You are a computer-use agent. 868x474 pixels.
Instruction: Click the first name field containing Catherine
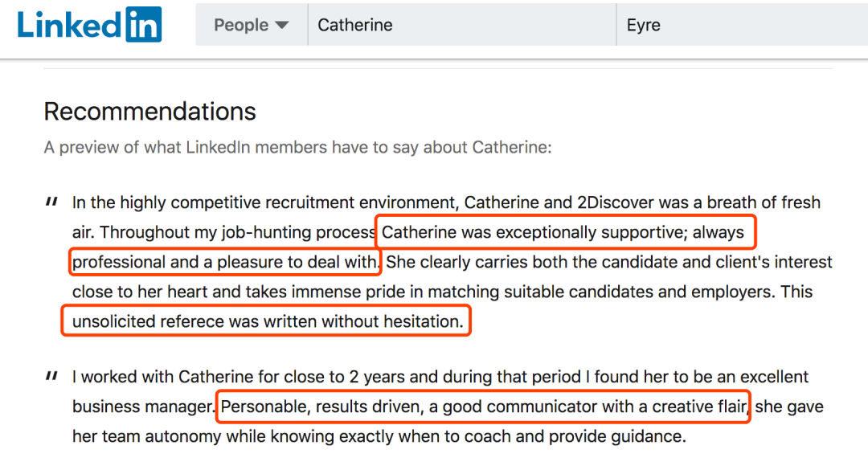461,25
